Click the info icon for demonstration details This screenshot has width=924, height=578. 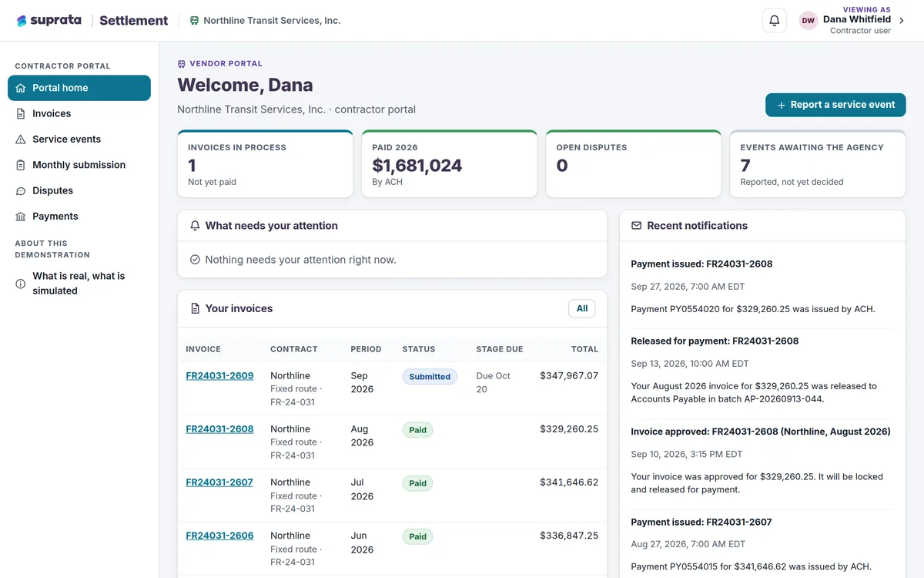[21, 284]
